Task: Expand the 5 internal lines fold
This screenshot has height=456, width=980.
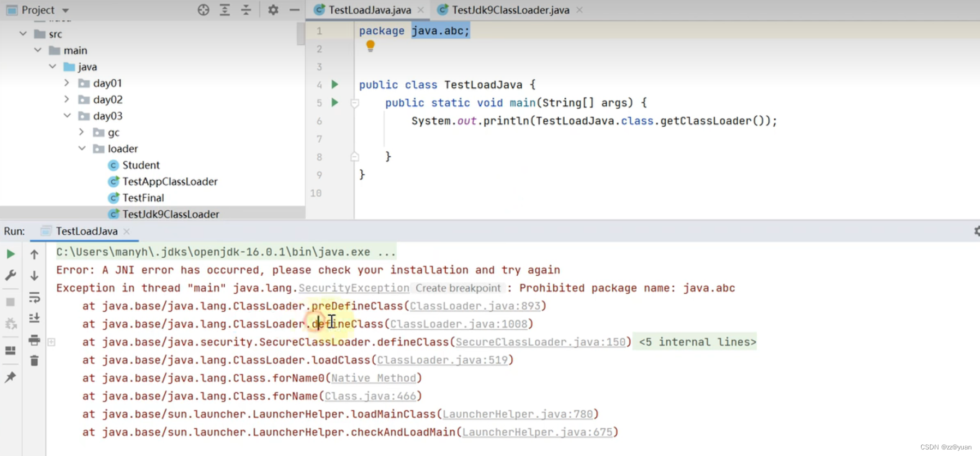Action: click(x=697, y=342)
